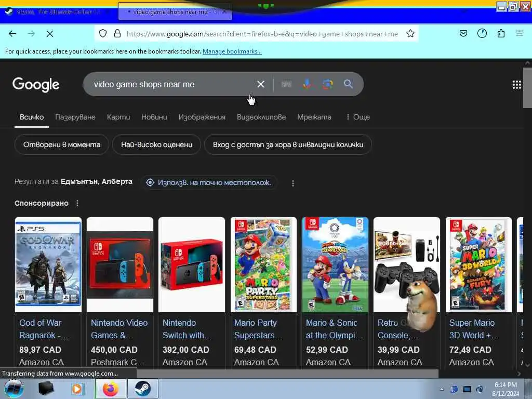Launch media player taskbar icon
532x399 pixels.
(x=77, y=389)
